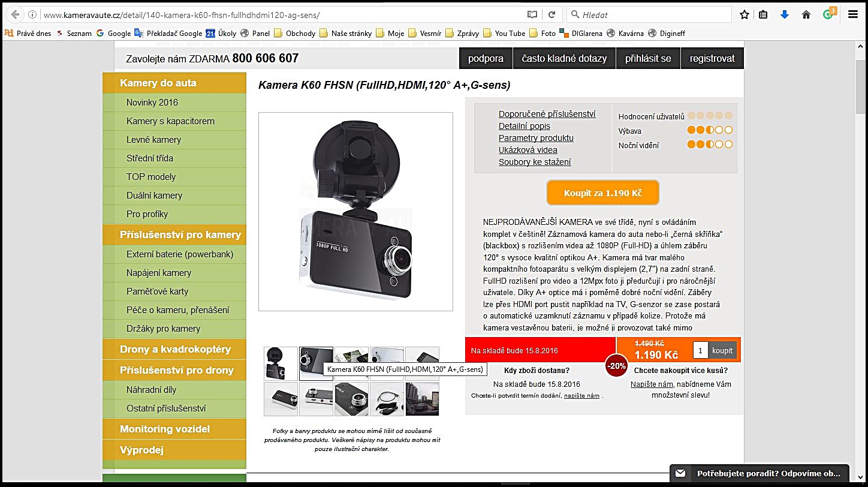Screen dimensions: 868x487
Task: Click into the Hledat search field
Action: [653, 14]
